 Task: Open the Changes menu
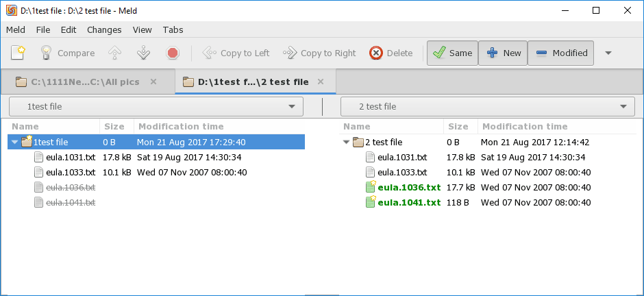click(x=104, y=29)
